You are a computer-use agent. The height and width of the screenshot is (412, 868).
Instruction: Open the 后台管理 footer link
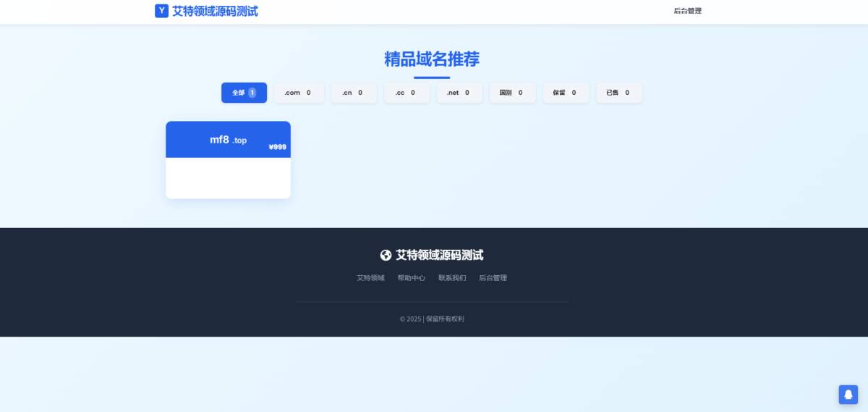pos(493,278)
